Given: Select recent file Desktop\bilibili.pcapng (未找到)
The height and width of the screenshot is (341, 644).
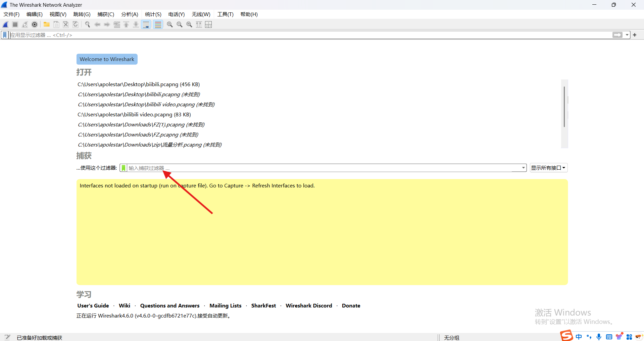Looking at the screenshot, I should point(139,95).
